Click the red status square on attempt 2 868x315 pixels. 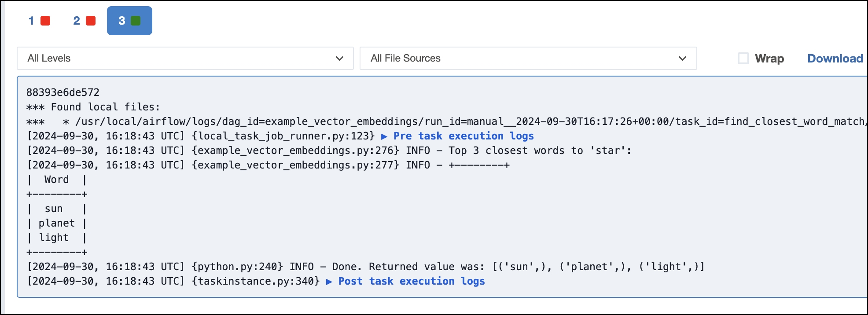91,21
